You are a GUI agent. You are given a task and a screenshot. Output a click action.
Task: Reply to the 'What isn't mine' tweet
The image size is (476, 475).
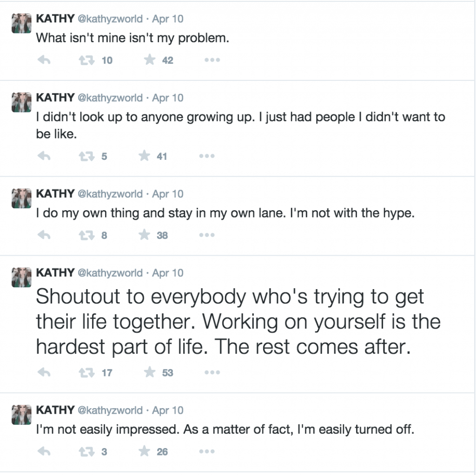pyautogui.click(x=44, y=60)
